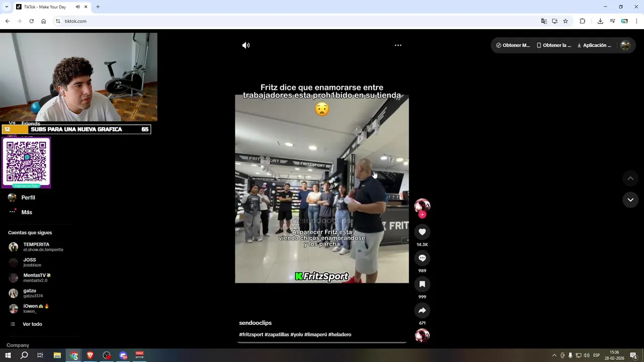Click the #yolu hashtag
Screen dimensions: 644x362
pyautogui.click(x=296, y=334)
